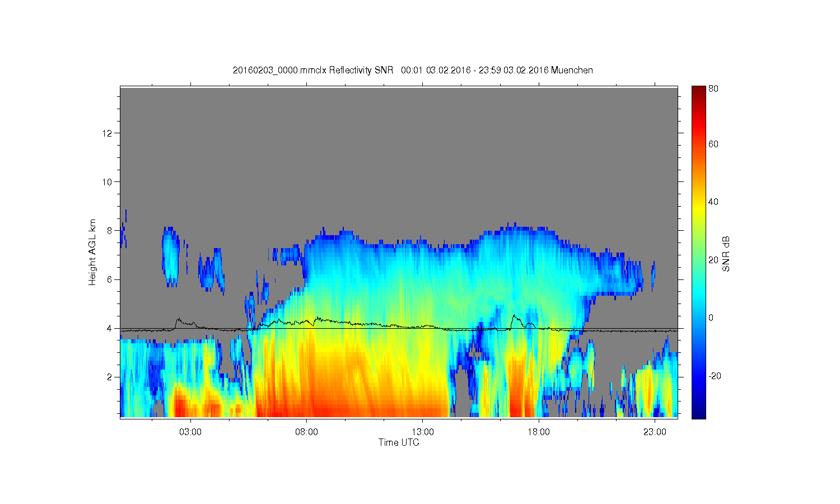
Task: Click the height axis label 4
Action: pos(110,328)
